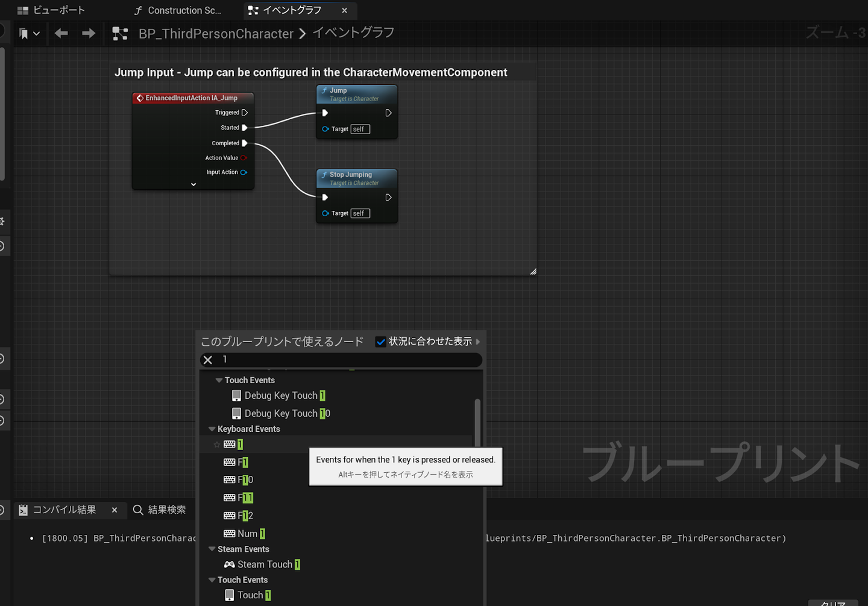The image size is (868, 606).
Task: Favorite the 1 key entry star
Action: click(217, 445)
